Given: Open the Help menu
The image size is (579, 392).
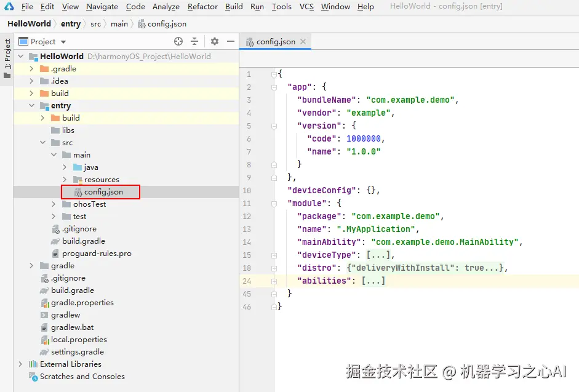Looking at the screenshot, I should pyautogui.click(x=365, y=6).
